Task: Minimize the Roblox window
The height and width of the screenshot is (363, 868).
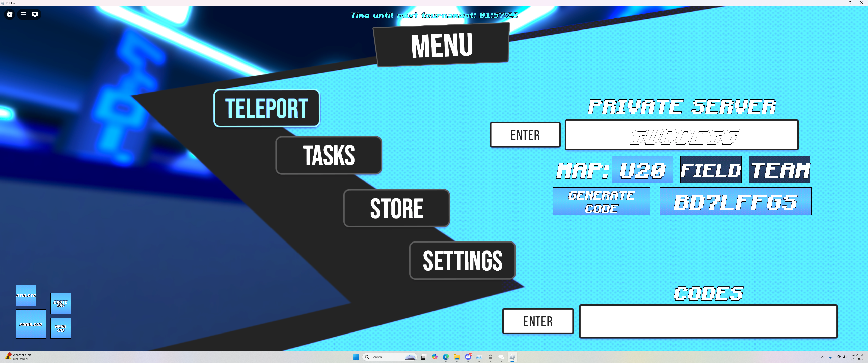Action: pyautogui.click(x=838, y=3)
